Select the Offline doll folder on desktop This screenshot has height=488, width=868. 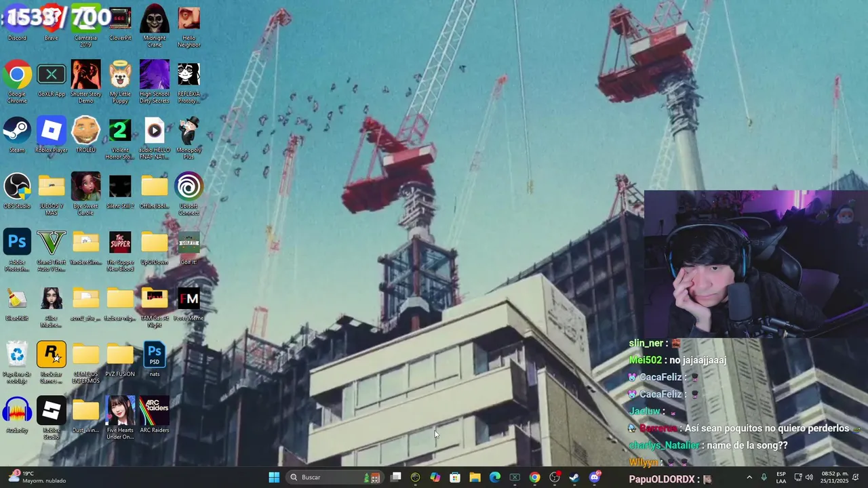(155, 191)
